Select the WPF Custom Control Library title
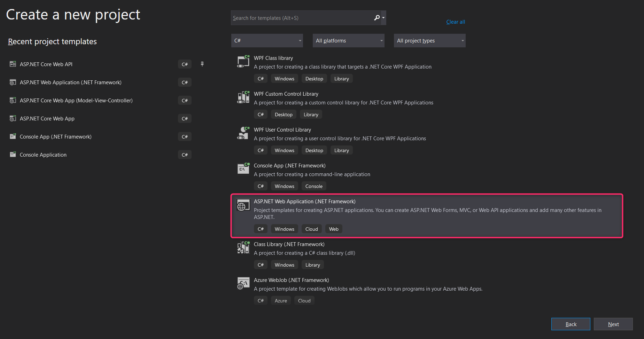Viewport: 644px width, 339px height. coord(286,94)
